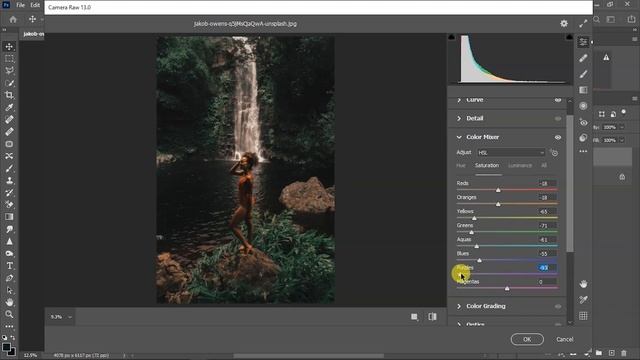The height and width of the screenshot is (360, 640).
Task: Select the Clone Stamp tool
Action: pyautogui.click(x=9, y=180)
